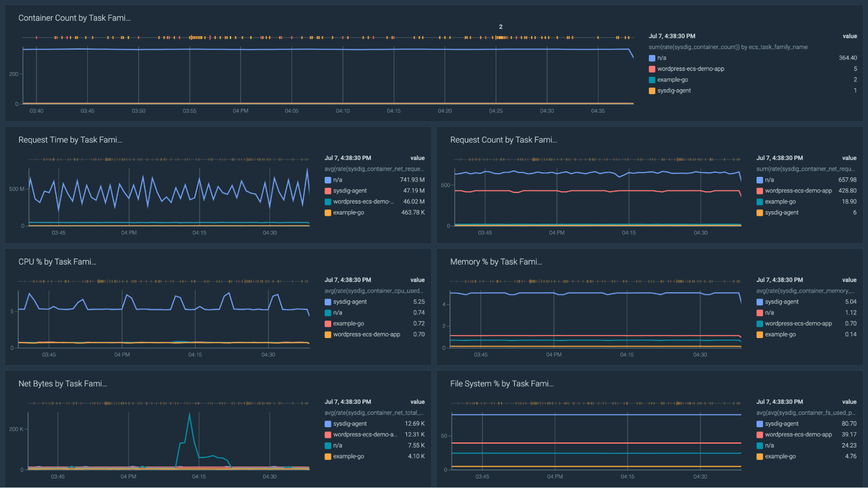Select example-go label in CPU % legend
This screenshot has width=868, height=488.
[348, 324]
